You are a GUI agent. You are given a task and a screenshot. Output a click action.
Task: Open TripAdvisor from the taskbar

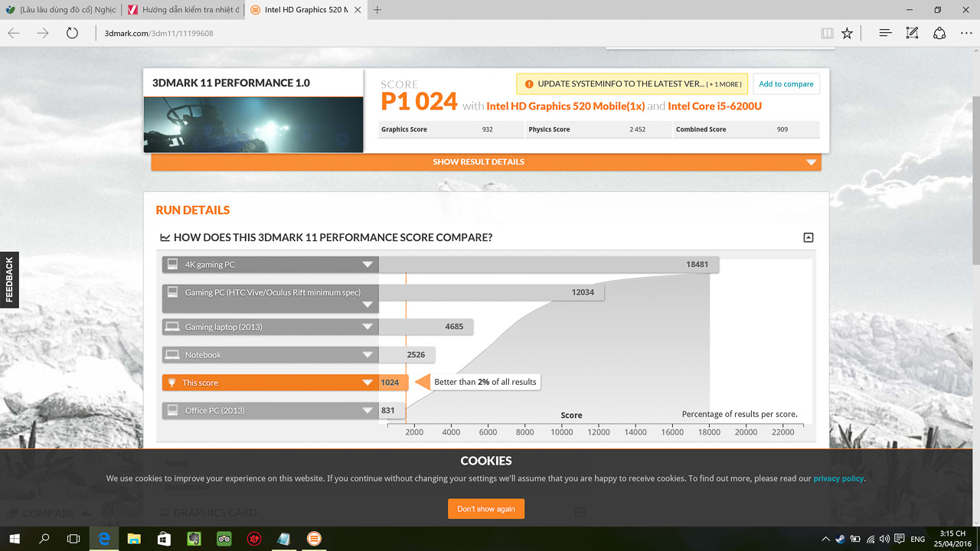pyautogui.click(x=224, y=539)
